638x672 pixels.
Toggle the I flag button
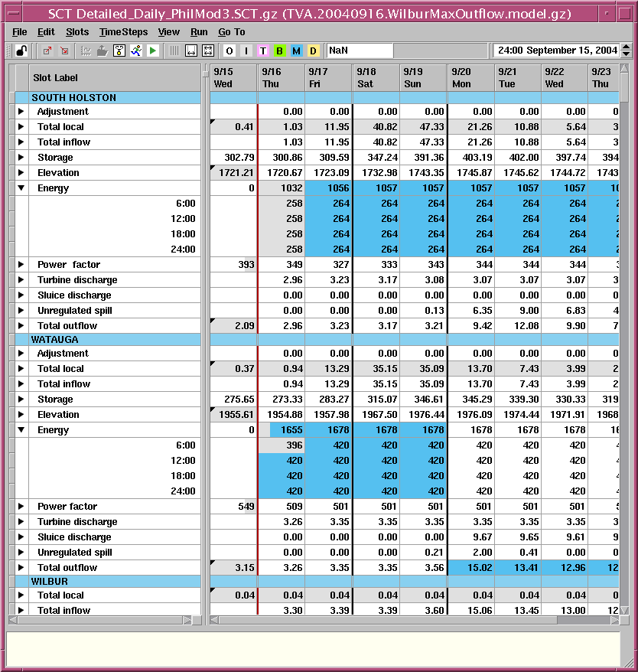click(246, 51)
